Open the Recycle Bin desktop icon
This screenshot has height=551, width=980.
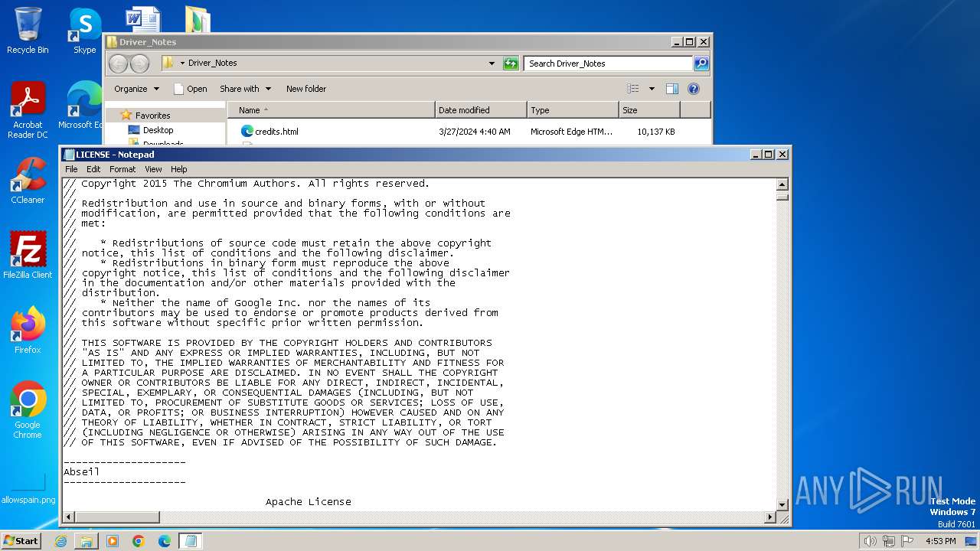click(x=28, y=31)
